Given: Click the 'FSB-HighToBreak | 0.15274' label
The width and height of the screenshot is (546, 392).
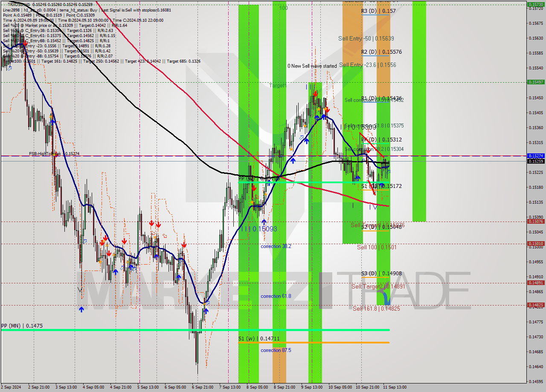Looking at the screenshot, I should point(54,153).
